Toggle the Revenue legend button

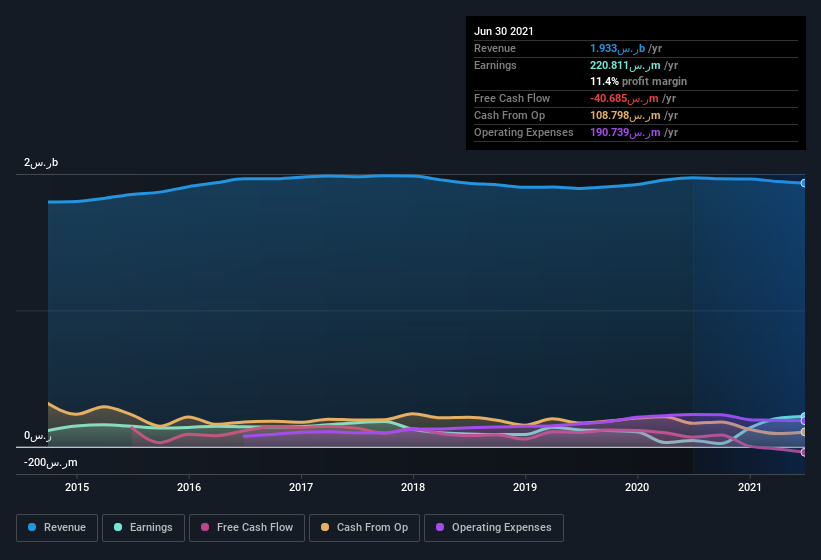click(x=57, y=528)
